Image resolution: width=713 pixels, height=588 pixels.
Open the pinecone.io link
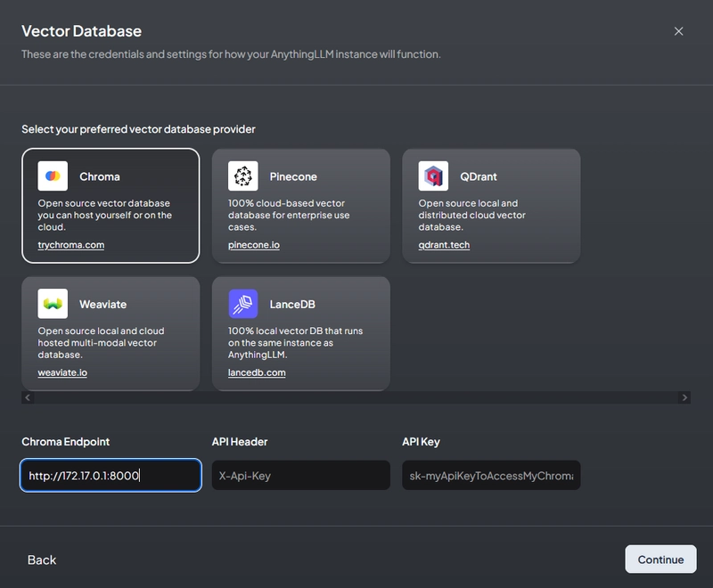(x=254, y=245)
